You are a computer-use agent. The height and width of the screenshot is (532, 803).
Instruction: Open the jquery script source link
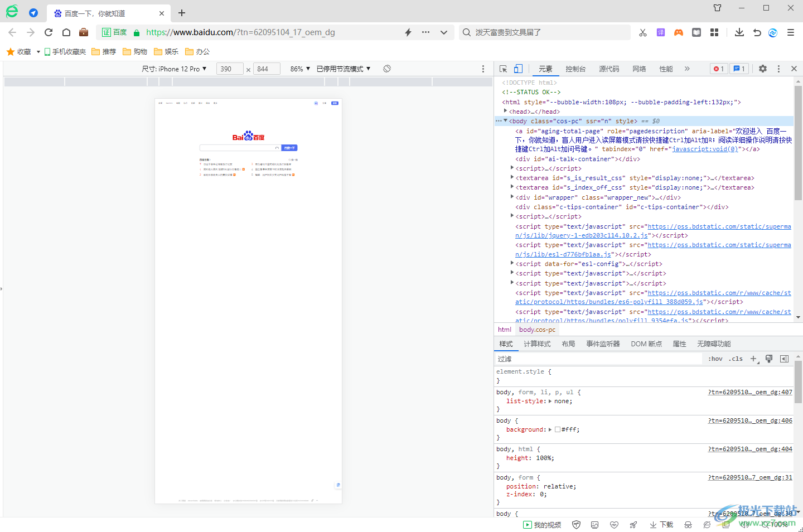[653, 231]
